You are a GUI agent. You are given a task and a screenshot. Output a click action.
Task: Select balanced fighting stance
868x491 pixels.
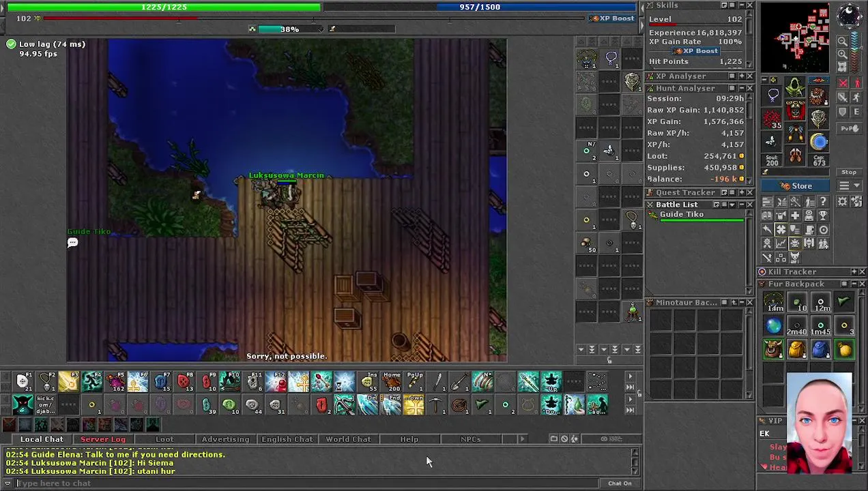tap(843, 98)
